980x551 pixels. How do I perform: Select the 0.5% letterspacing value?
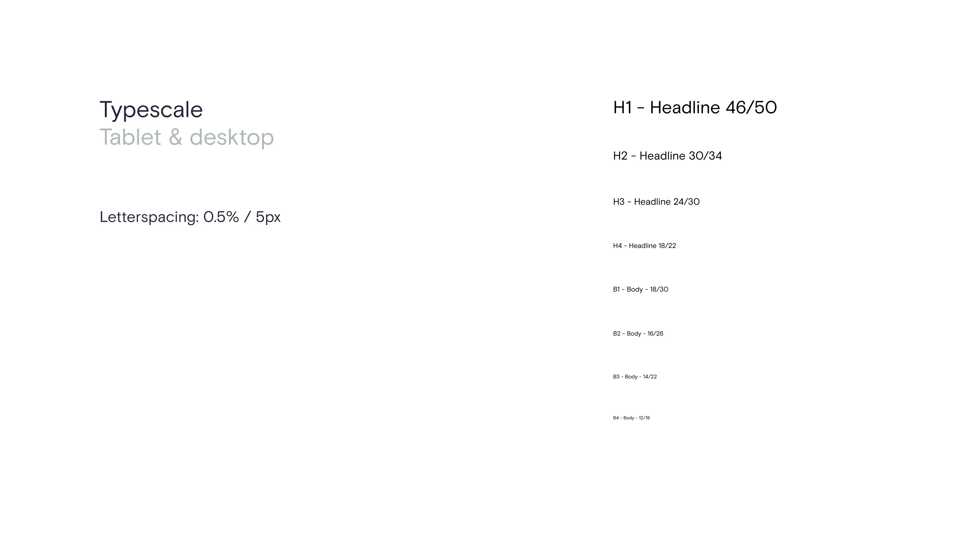coord(221,217)
